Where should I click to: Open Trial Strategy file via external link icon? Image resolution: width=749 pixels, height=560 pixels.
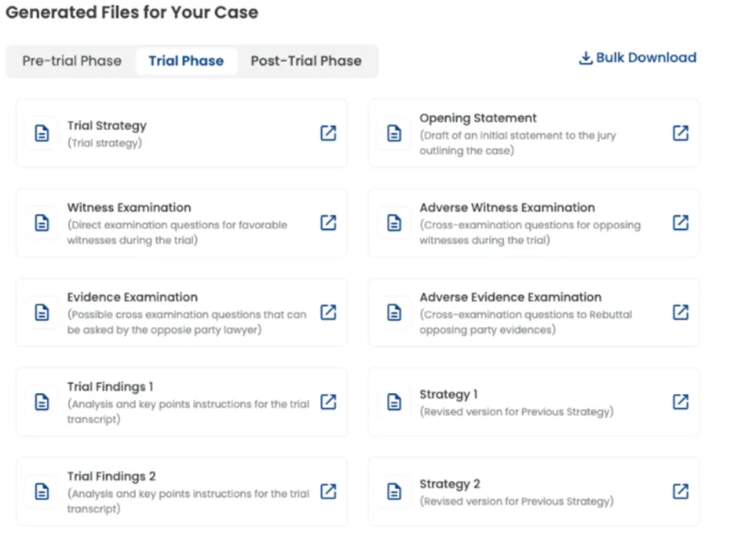328,133
